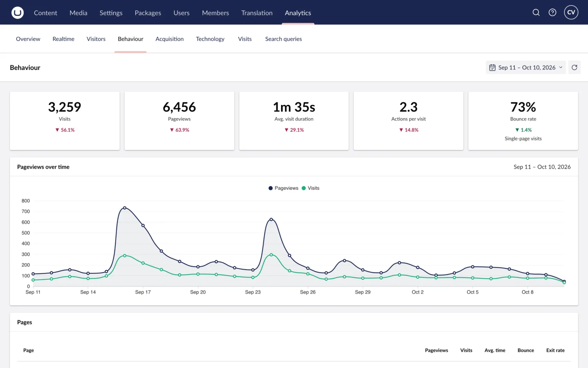Open the CV user avatar menu
This screenshot has height=368, width=588.
(571, 13)
